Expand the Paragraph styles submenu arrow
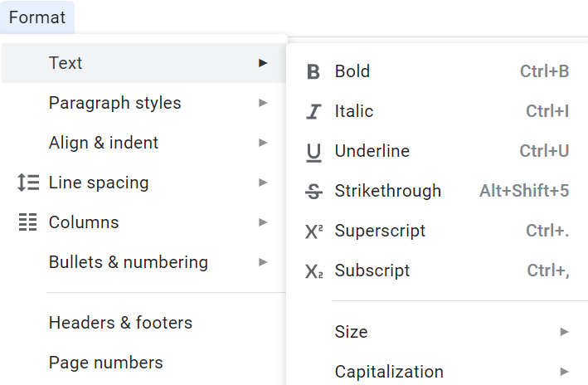Viewport: 588px width, 385px height. click(x=263, y=103)
